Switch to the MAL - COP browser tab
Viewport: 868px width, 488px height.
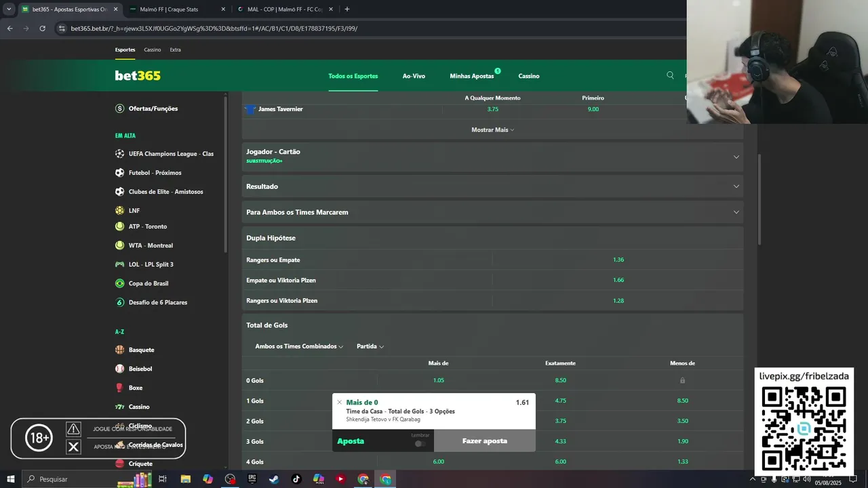point(285,9)
